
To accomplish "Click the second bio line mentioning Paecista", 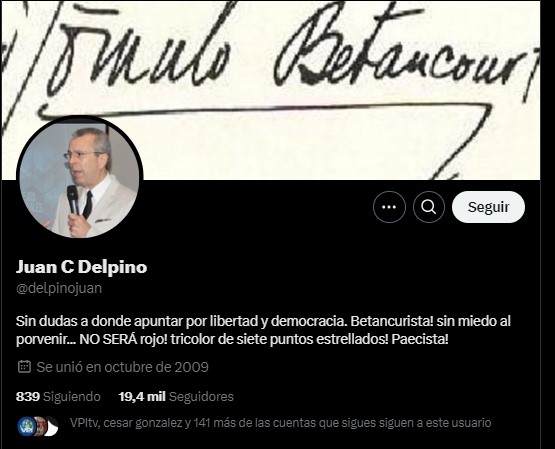I will (232, 340).
